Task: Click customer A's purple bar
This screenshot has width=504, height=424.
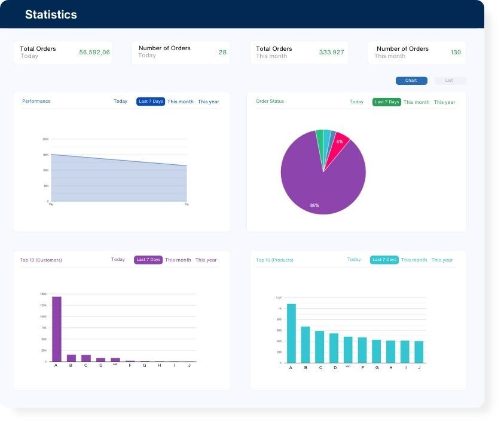Action: click(x=57, y=328)
